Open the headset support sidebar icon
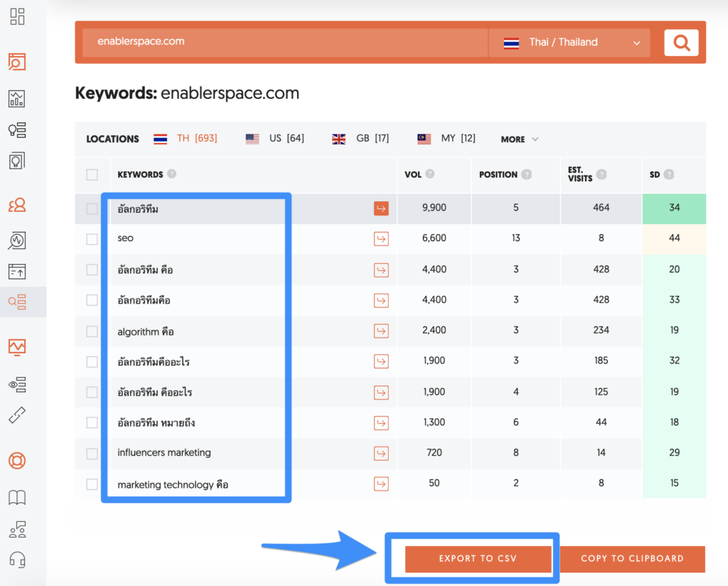This screenshot has width=728, height=586. click(17, 560)
